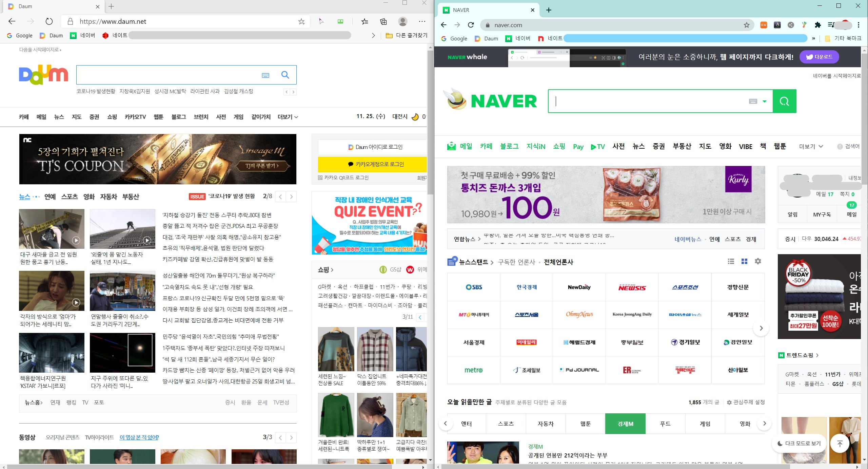Open Edge profile avatar icon
The image size is (868, 469).
[x=403, y=21]
